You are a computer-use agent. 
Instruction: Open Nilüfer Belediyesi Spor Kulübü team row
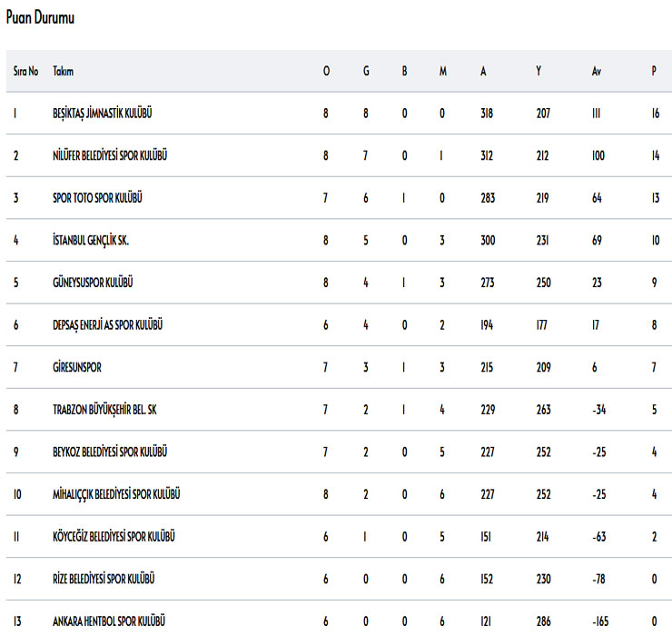[x=110, y=155]
